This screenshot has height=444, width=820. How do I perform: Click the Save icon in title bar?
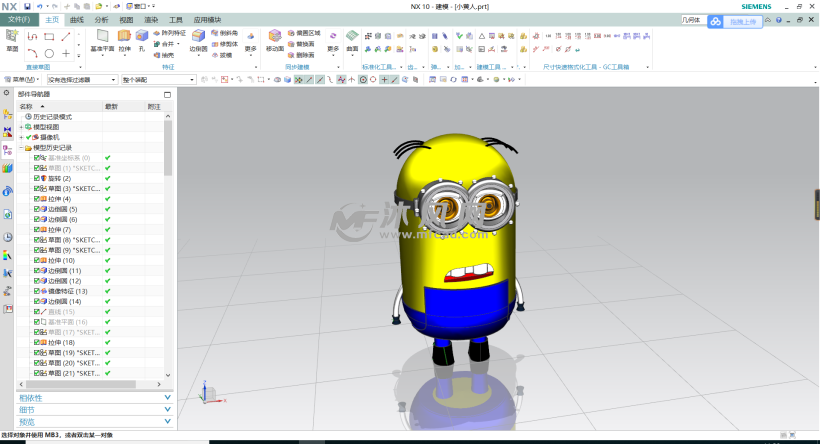tap(27, 6)
